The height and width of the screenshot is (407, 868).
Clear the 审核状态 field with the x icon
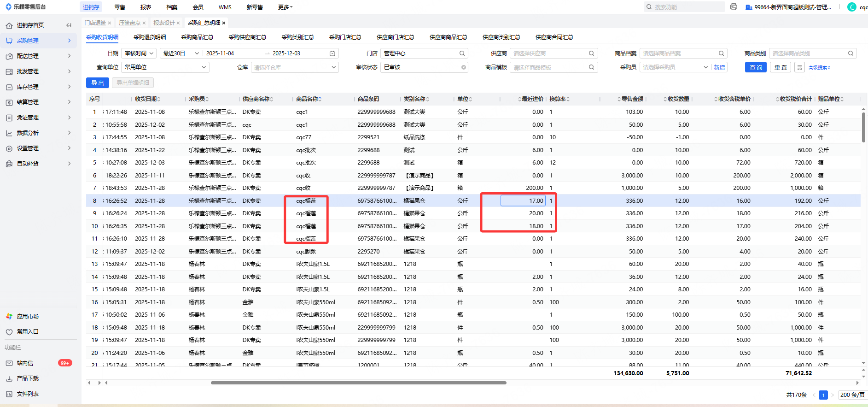tap(464, 67)
